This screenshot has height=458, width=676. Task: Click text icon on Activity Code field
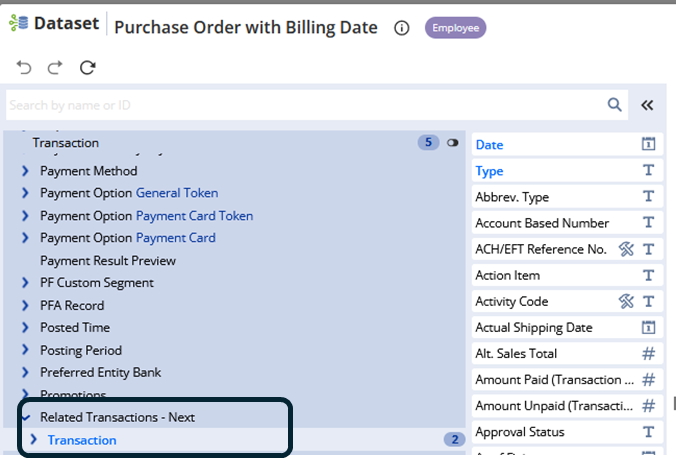click(x=648, y=301)
